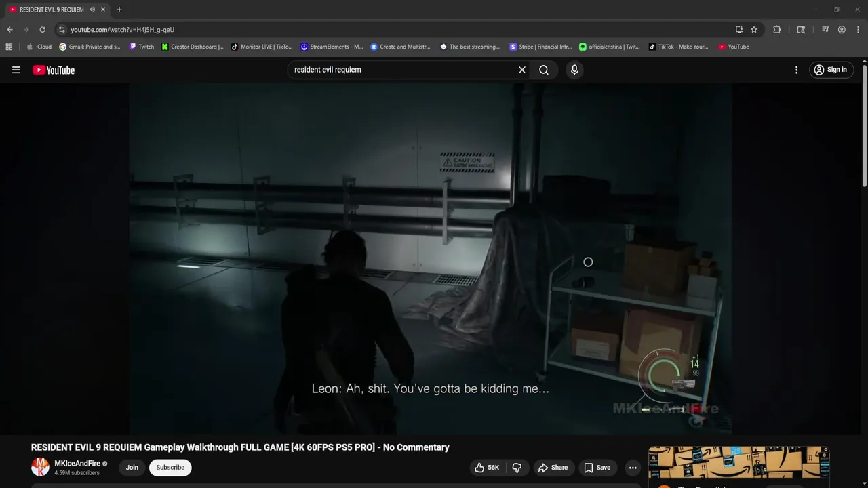View site information icon in address bar
868x488 pixels.
click(62, 30)
